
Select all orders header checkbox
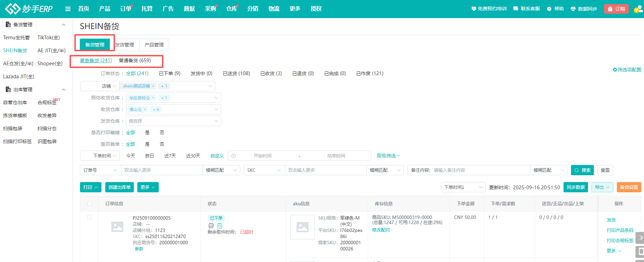tap(89, 204)
